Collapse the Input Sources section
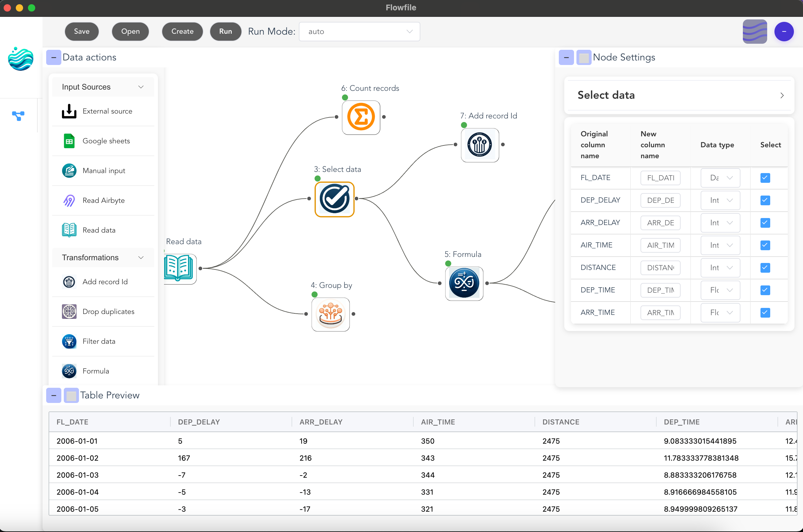This screenshot has height=532, width=803. [141, 87]
